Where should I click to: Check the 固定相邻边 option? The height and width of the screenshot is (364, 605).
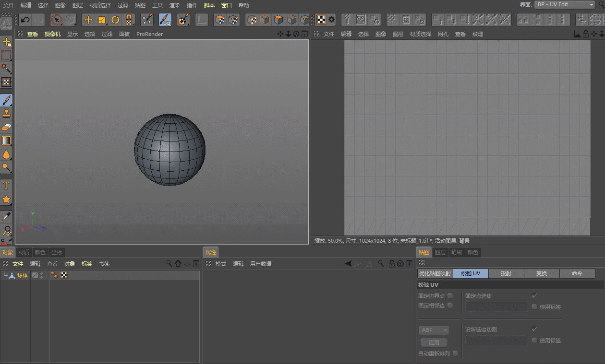tap(450, 305)
